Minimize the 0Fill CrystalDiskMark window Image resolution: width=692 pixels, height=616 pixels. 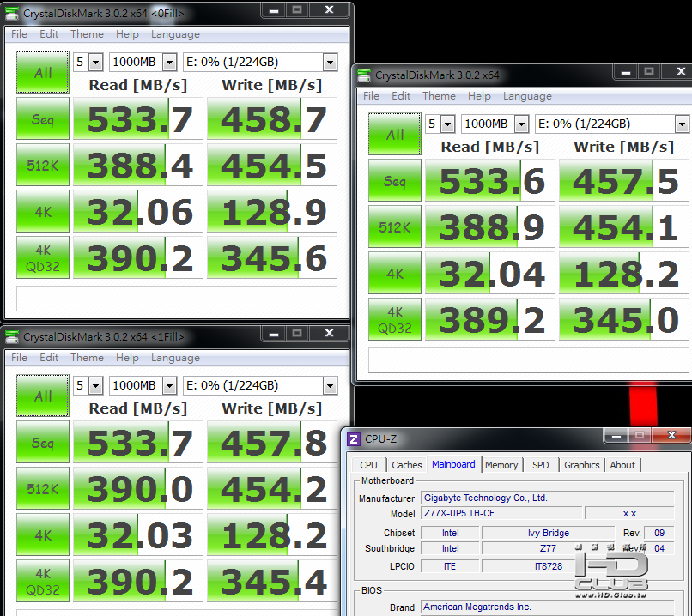click(274, 10)
